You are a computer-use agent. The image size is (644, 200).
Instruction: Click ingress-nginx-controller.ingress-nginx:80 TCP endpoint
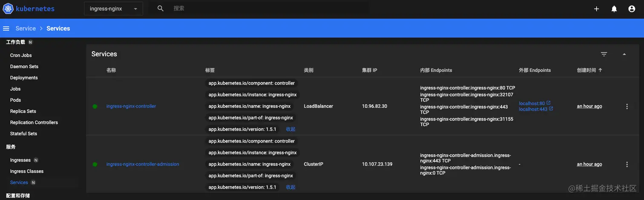tap(468, 88)
